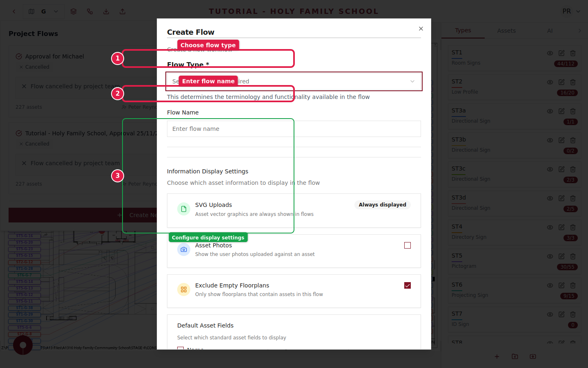Image resolution: width=588 pixels, height=368 pixels.
Task: Click the upload icon in top toolbar
Action: point(122,11)
